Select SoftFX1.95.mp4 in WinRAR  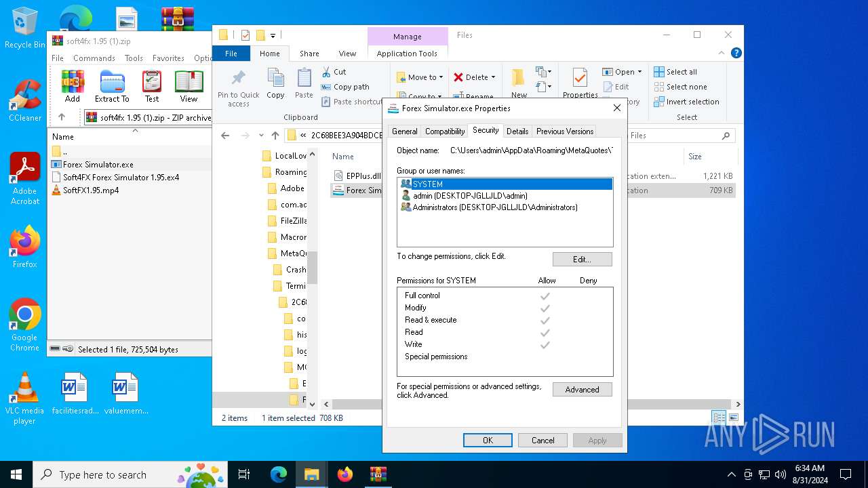(x=91, y=190)
